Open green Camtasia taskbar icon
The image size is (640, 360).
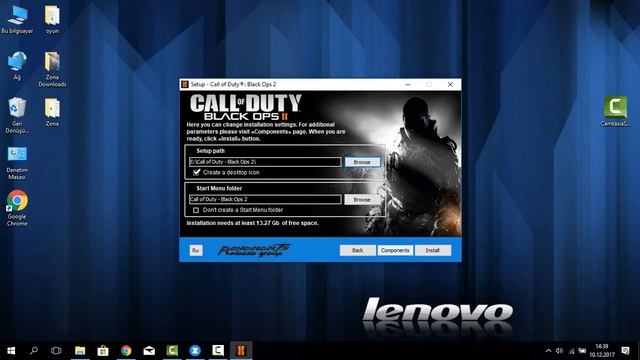[x=172, y=350]
